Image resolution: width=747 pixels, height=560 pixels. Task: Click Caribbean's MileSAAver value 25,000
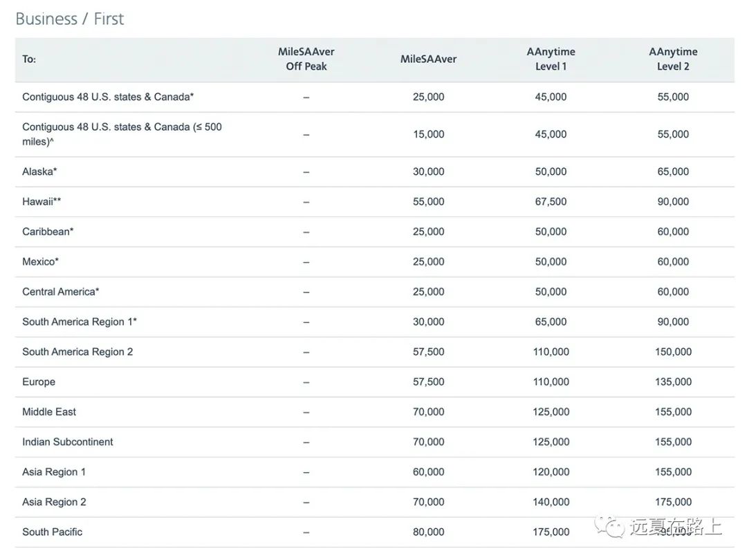pos(428,232)
